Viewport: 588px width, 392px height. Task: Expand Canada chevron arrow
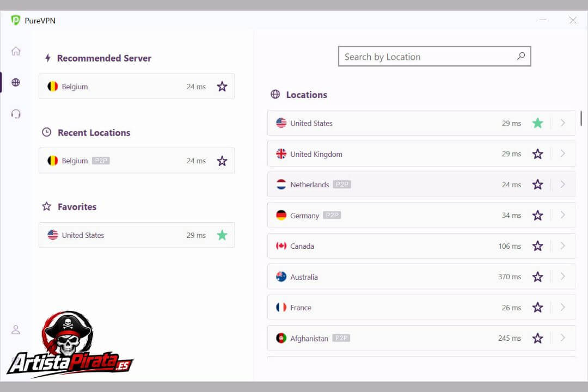[x=563, y=246]
